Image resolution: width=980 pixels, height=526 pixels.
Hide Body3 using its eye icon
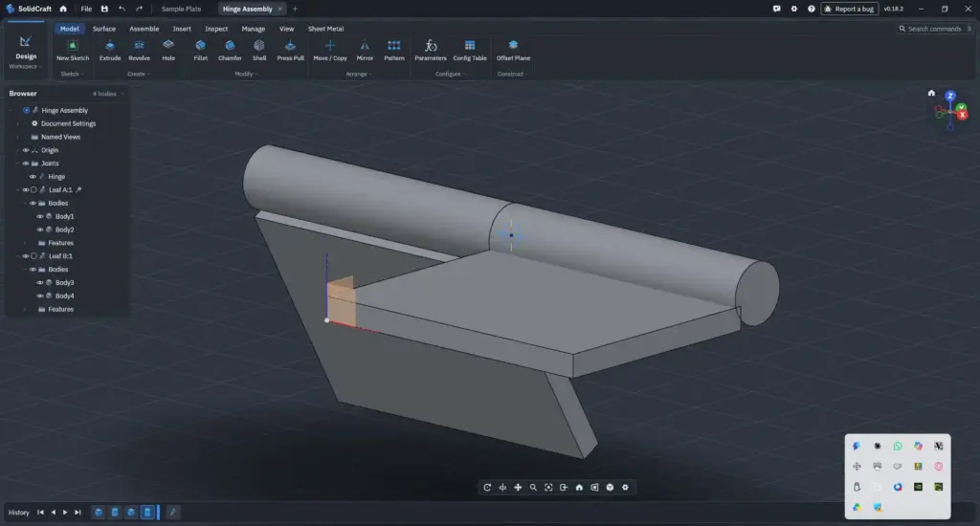[x=40, y=282]
